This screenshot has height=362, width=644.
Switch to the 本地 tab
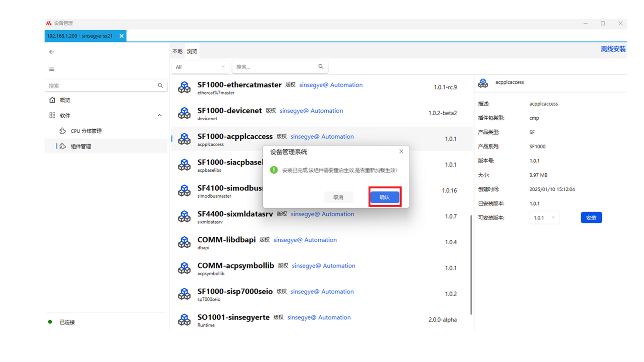[x=177, y=51]
